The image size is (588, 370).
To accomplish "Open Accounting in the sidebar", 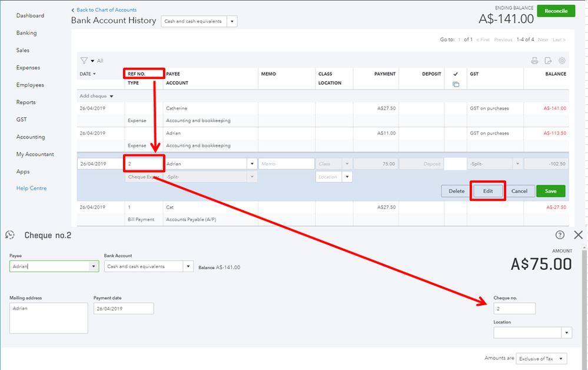I will 31,137.
